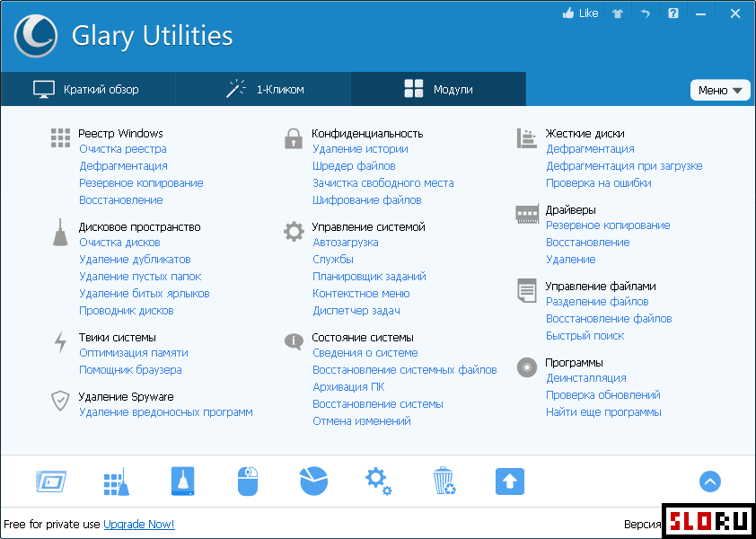756x539 pixels.
Task: Click the Программы disc icon
Action: click(x=526, y=367)
